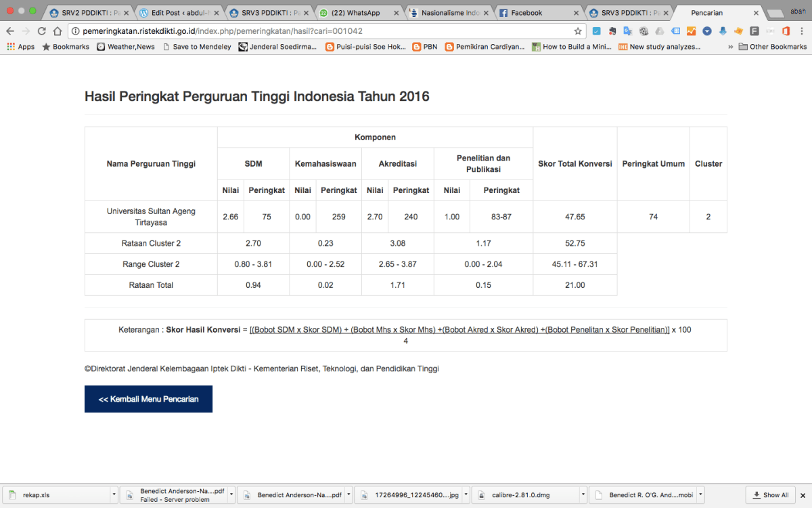
Task: Open the Chrome three-dot menu
Action: coord(802,30)
